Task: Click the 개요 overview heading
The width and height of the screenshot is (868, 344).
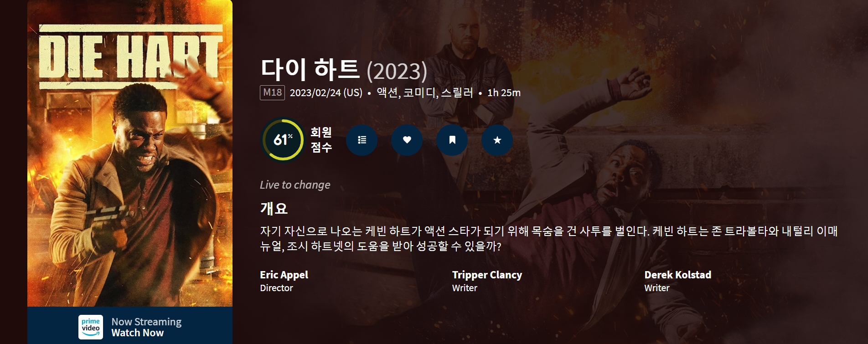Action: pos(274,209)
